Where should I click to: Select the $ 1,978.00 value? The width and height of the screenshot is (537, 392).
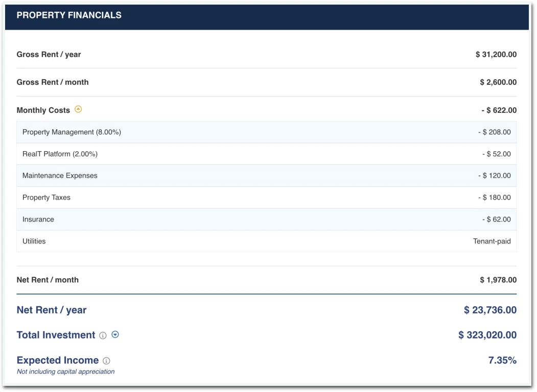tap(498, 280)
